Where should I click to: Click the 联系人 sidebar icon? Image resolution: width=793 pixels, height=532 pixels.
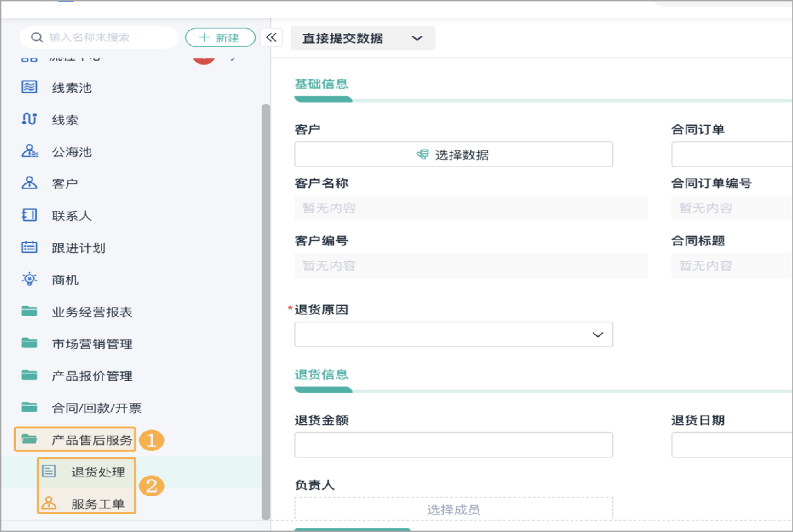[x=28, y=215]
